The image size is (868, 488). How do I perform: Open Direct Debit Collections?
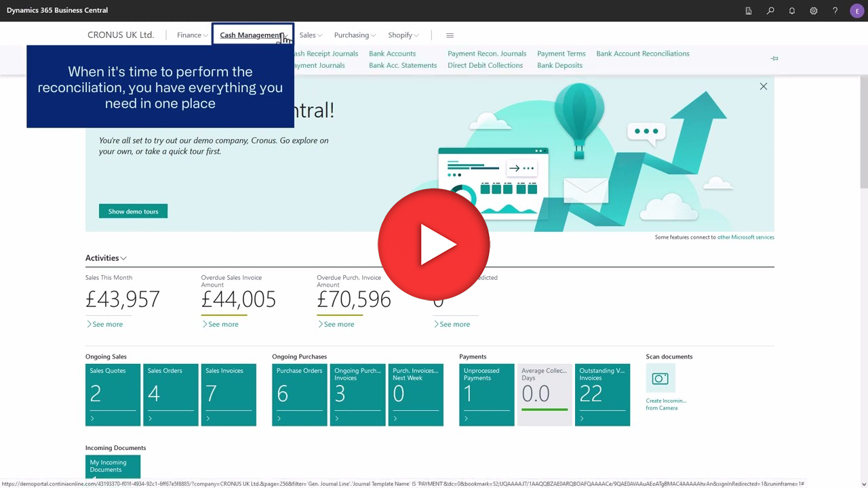[x=485, y=66]
